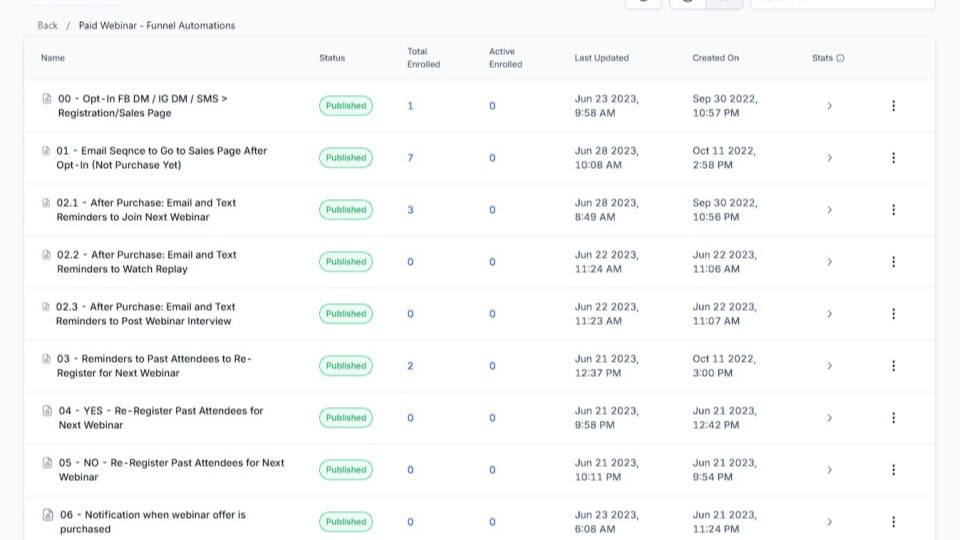This screenshot has height=540, width=960.
Task: Open three-dot menu for 06 - Notification workflow
Action: (893, 522)
